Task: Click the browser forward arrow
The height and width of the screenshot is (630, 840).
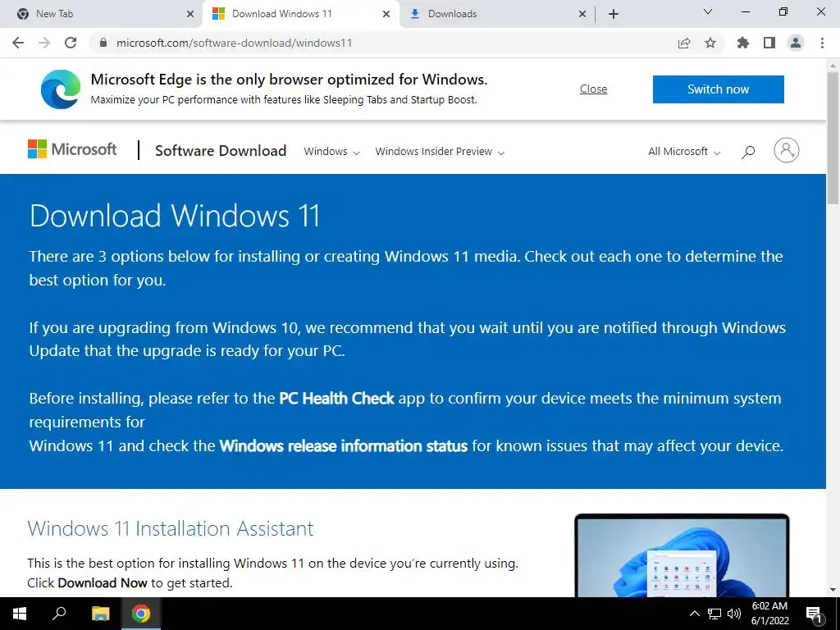Action: pos(44,43)
